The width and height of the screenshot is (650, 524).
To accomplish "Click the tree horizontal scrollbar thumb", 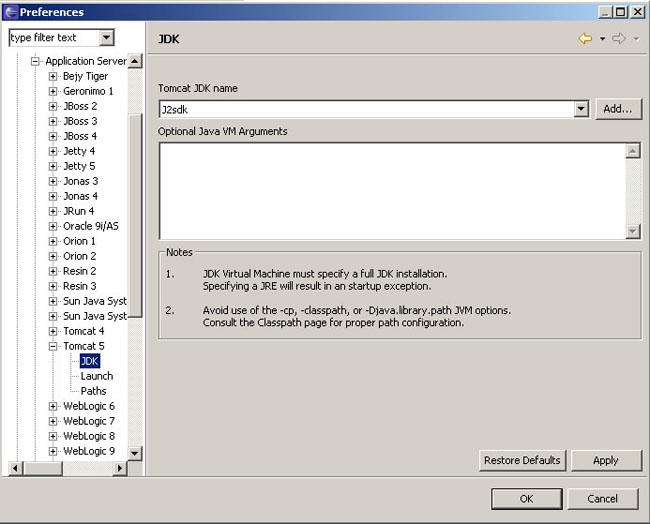I will tap(43, 468).
